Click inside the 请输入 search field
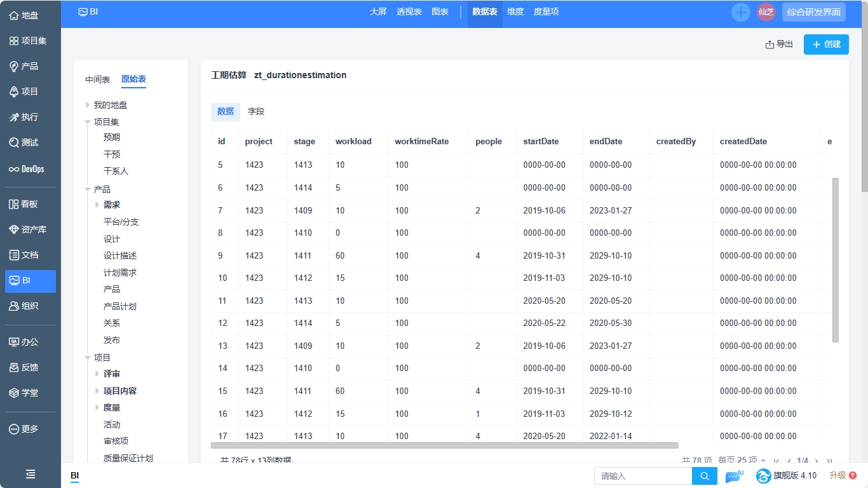The width and height of the screenshot is (868, 488). pos(642,475)
